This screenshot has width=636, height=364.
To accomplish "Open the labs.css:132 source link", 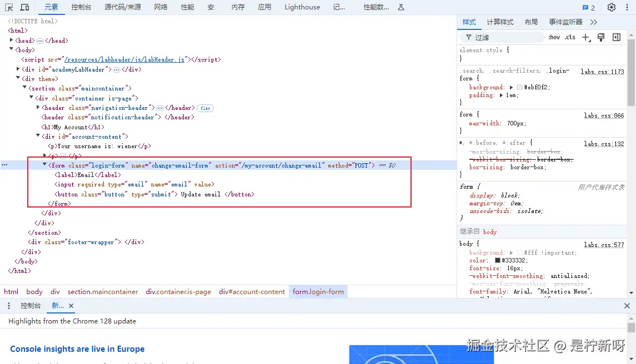I will coord(604,144).
